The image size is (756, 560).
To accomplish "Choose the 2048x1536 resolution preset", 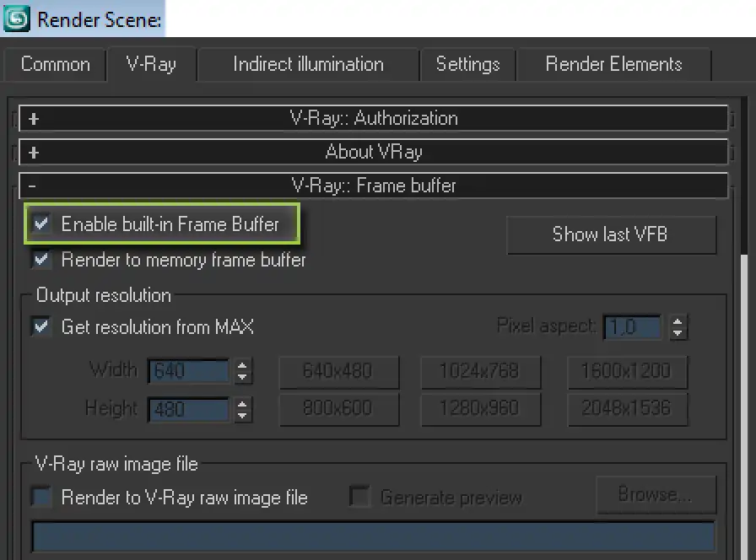I will 627,409.
